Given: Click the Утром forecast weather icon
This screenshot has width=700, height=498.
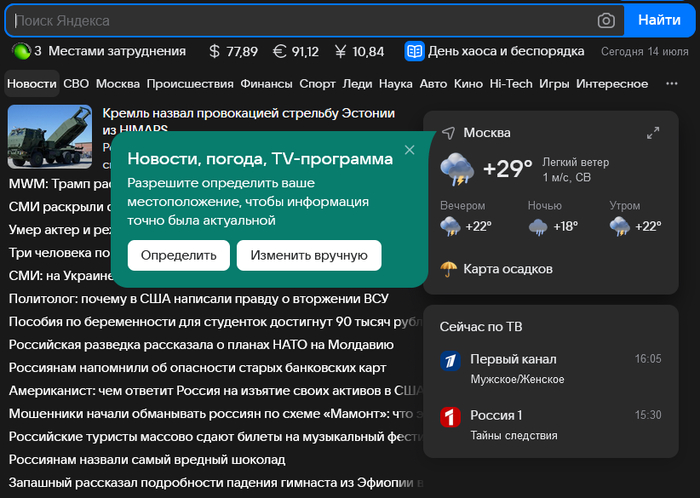Looking at the screenshot, I should coord(620,226).
